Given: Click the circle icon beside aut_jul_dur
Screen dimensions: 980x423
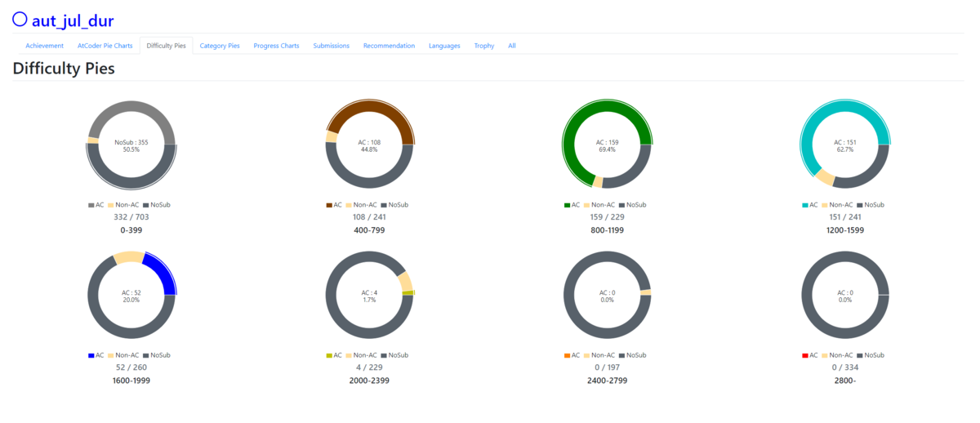Looking at the screenshot, I should pos(20,20).
